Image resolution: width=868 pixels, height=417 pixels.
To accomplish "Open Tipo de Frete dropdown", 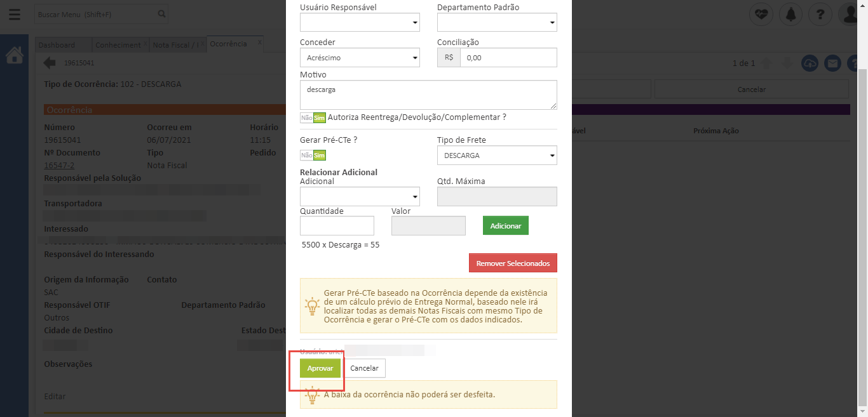I will 497,156.
